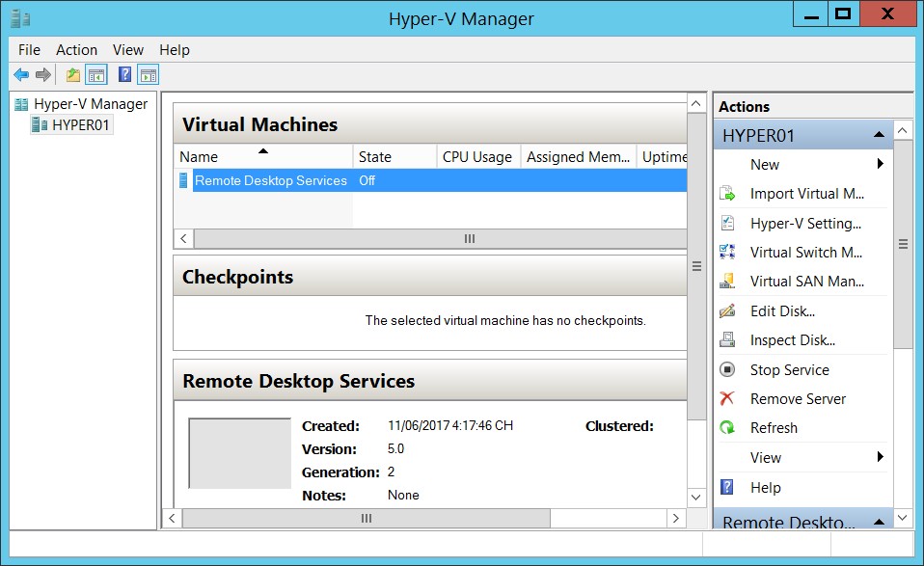Click New in the Actions pane
This screenshot has width=924, height=566.
pyautogui.click(x=764, y=164)
